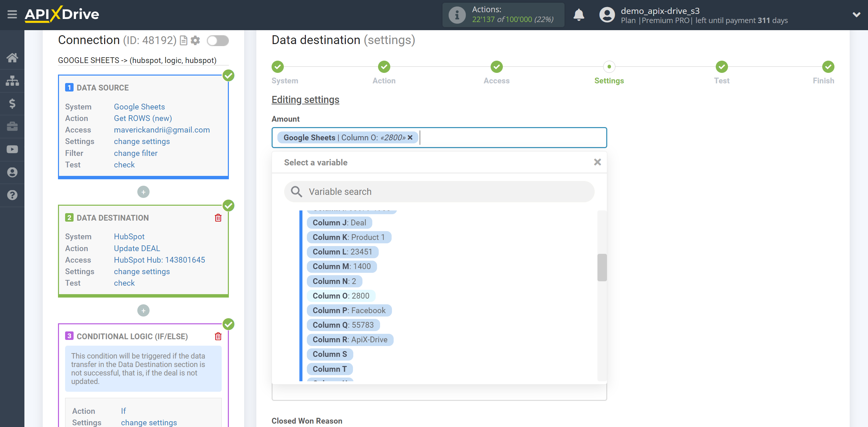The image size is (868, 427).
Task: Click the variable list scrollbar thumb
Action: point(602,267)
